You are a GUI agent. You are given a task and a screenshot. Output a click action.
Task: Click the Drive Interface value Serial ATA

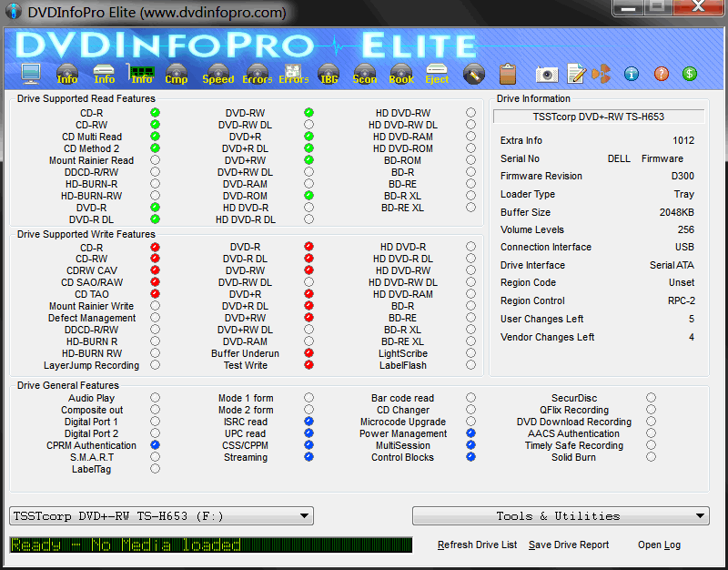(x=672, y=265)
